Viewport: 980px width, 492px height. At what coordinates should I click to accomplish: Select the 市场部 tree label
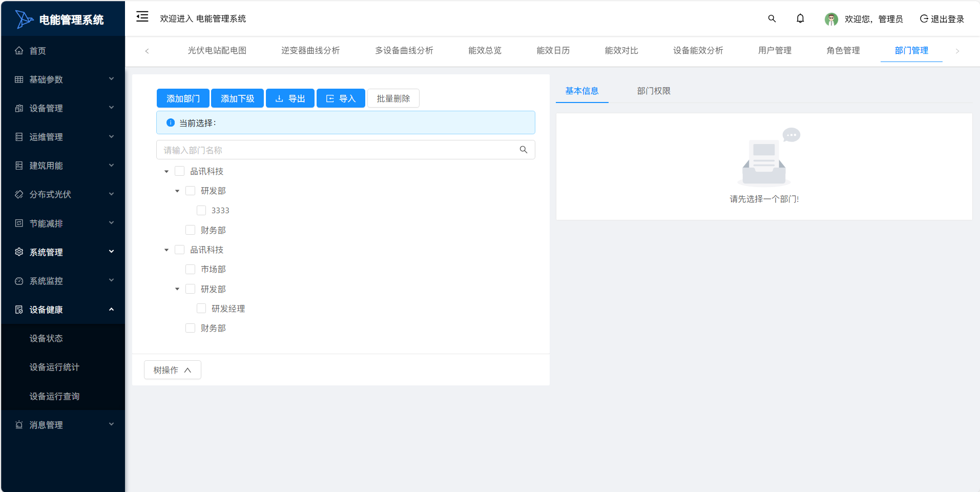pos(213,269)
